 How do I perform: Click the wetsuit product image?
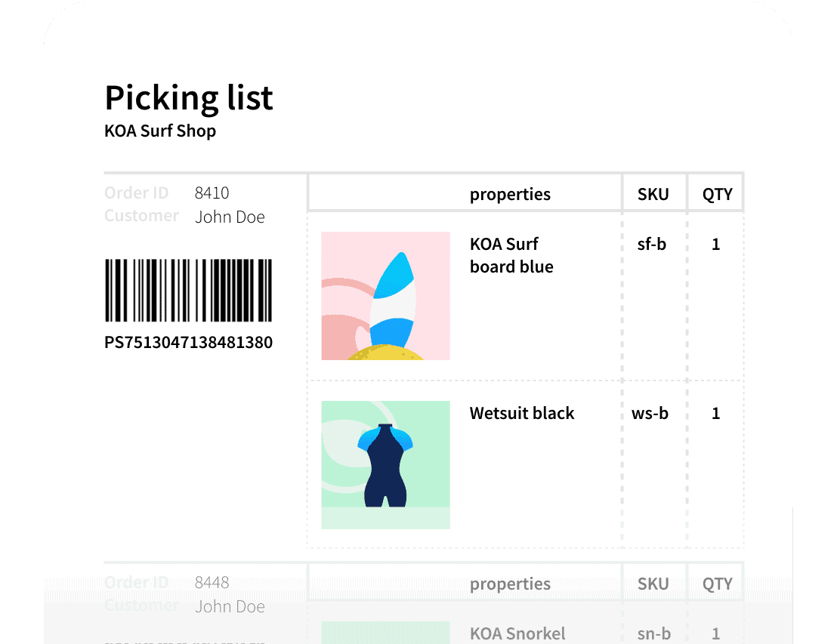(x=385, y=464)
